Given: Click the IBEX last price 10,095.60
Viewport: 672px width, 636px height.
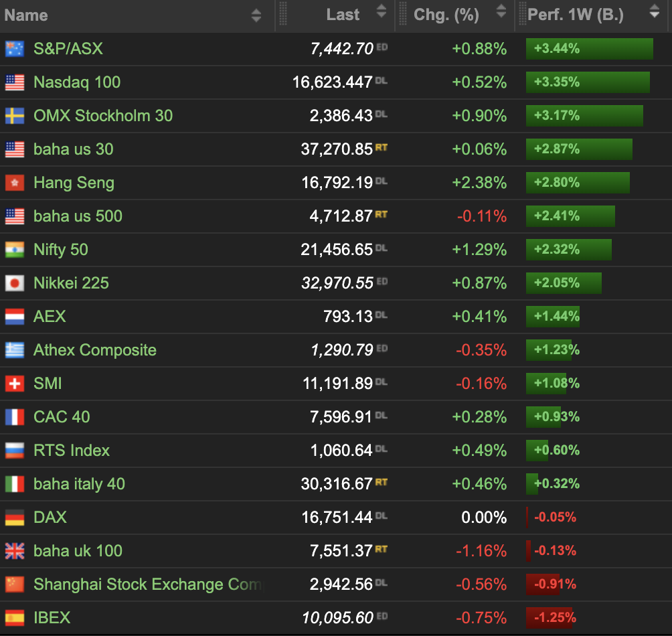Looking at the screenshot, I should coord(338,617).
